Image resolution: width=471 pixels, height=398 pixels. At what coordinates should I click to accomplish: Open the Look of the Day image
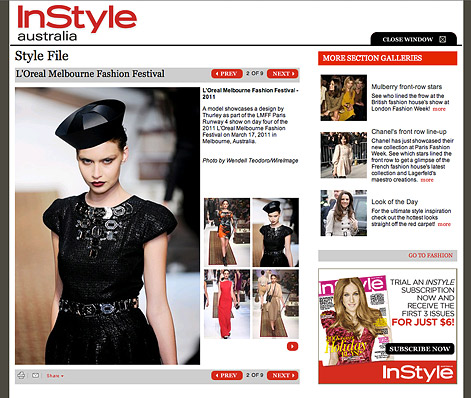coord(344,213)
